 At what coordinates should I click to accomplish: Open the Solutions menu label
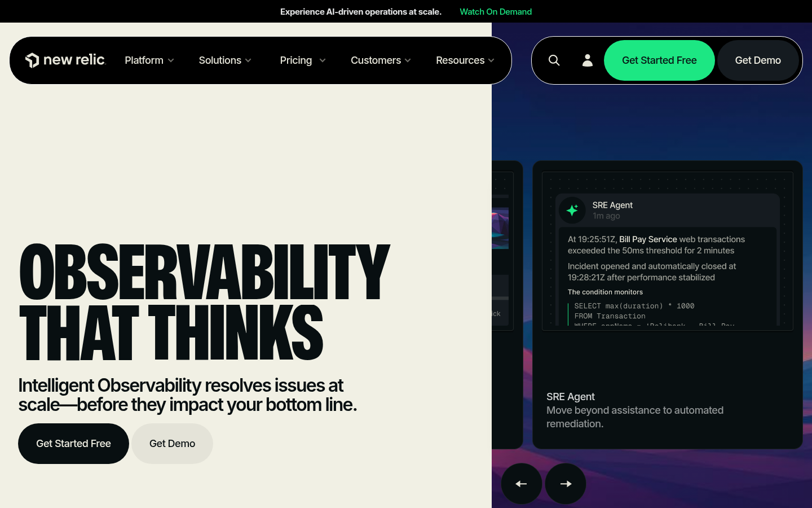pyautogui.click(x=220, y=60)
